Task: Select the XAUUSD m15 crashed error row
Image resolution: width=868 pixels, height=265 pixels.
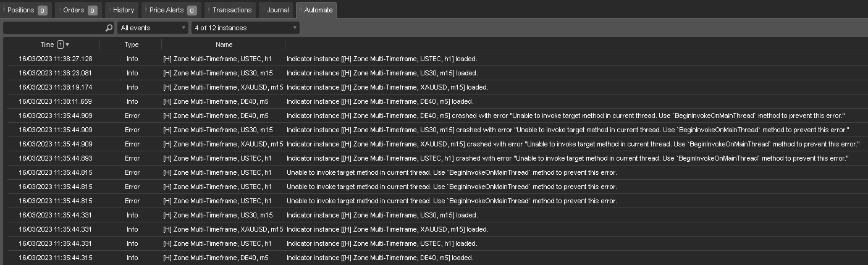Action: click(434, 144)
